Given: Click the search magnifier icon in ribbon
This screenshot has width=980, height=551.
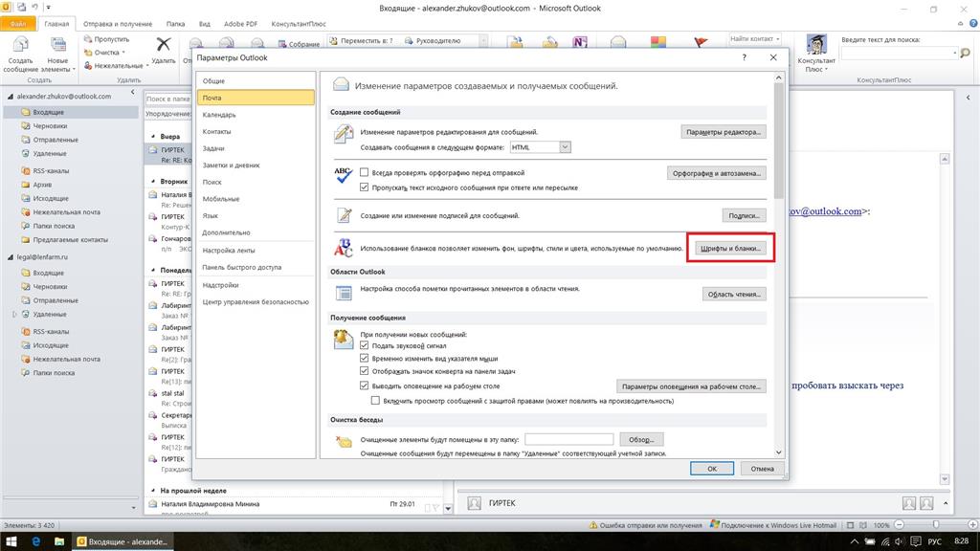Looking at the screenshot, I should (x=966, y=54).
